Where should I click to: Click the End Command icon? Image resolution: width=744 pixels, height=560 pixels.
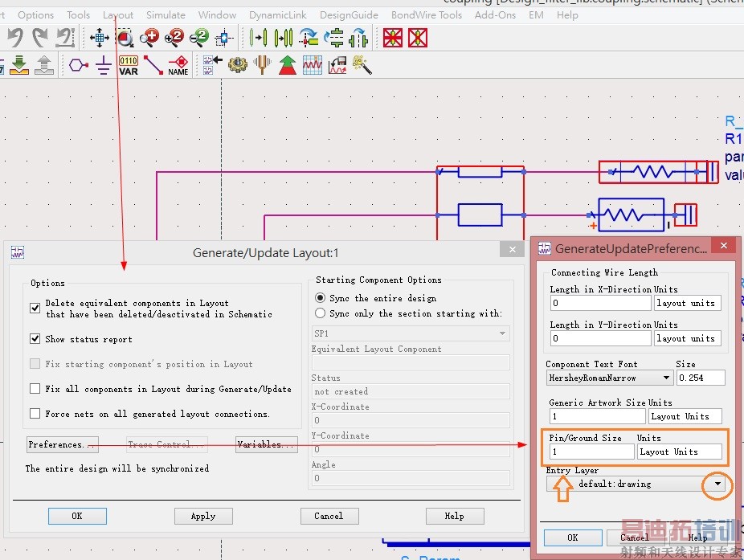(x=65, y=38)
